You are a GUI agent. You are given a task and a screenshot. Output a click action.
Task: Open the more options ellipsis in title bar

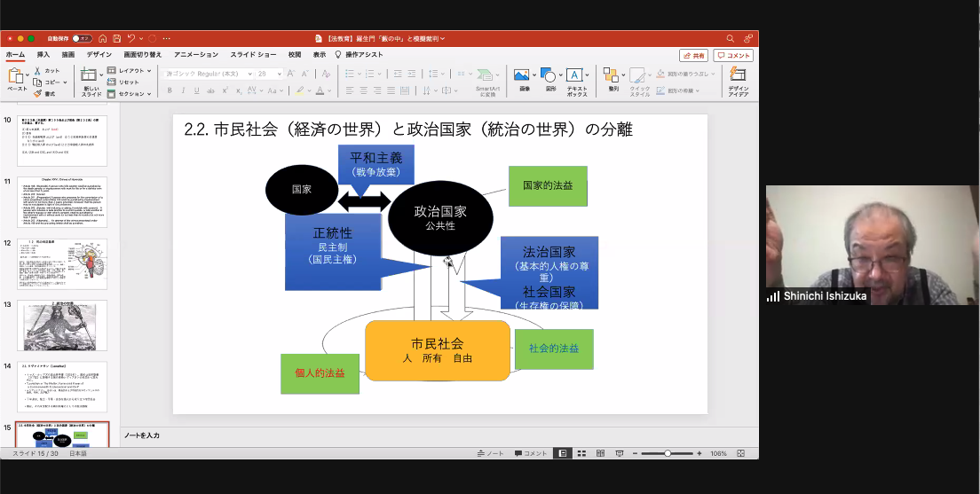pos(167,39)
